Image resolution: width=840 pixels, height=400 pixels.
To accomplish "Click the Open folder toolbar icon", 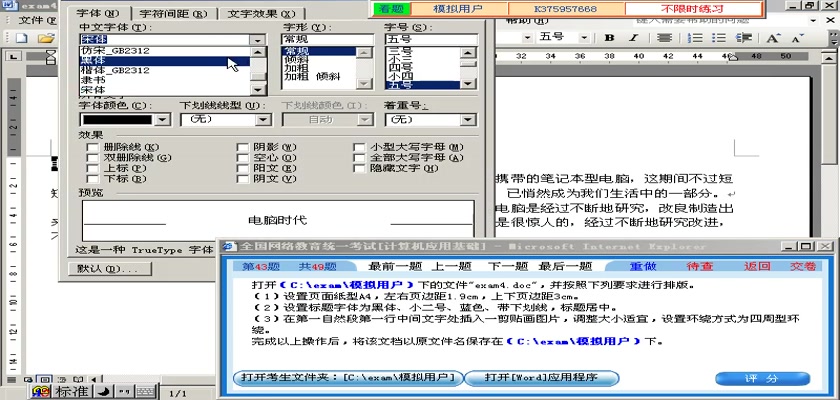I will 47,38.
